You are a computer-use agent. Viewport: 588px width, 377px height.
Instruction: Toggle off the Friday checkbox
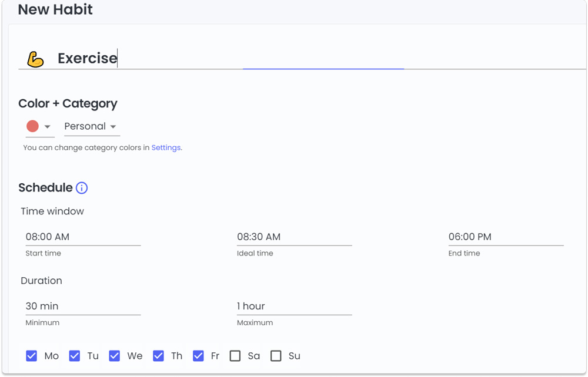198,356
